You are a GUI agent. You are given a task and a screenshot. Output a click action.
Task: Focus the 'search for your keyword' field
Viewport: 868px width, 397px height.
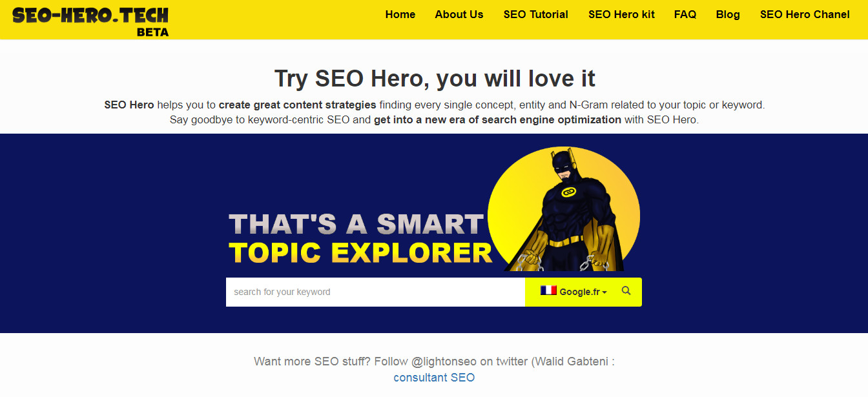click(375, 292)
